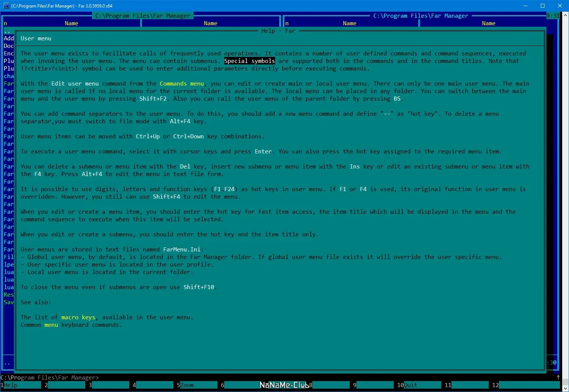Open the 'Commands menu' help link
Viewport: 569px width, 392px height.
click(182, 84)
